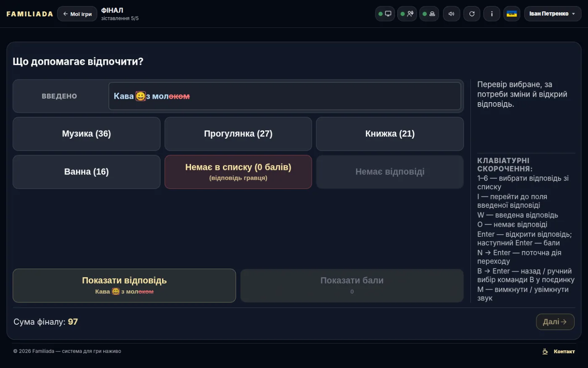Click the coffee cup icon in footer
Image resolution: width=588 pixels, height=368 pixels.
[545, 352]
